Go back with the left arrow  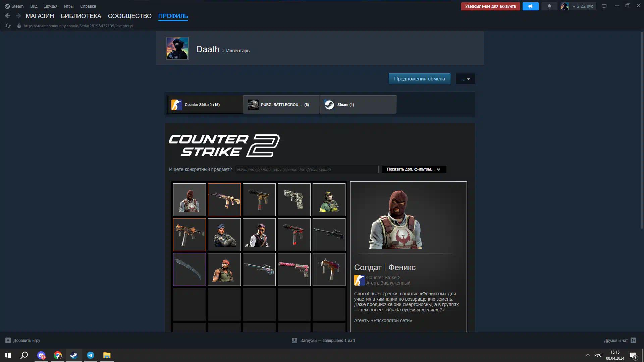(x=8, y=16)
